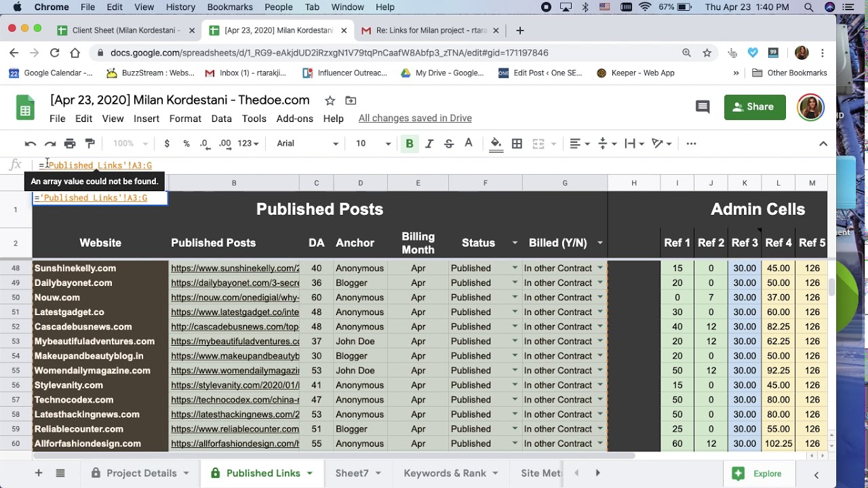Switch to the Client Sheet browser tab

click(126, 30)
